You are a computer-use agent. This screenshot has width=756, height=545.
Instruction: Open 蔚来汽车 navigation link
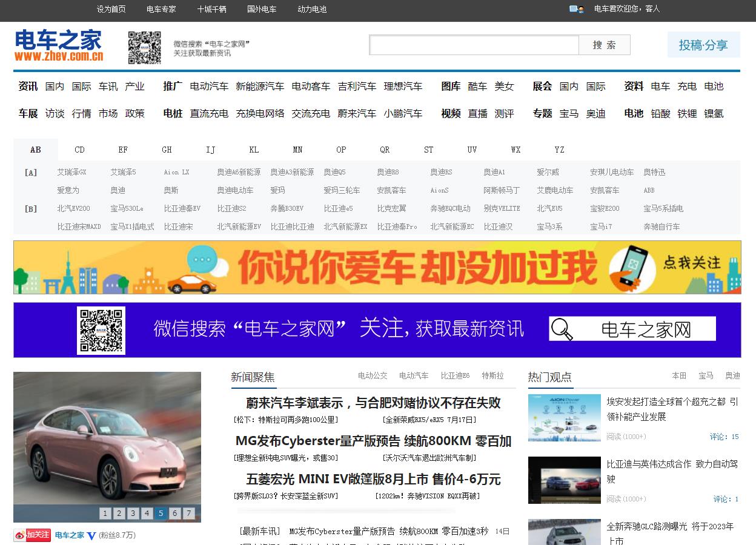point(357,113)
